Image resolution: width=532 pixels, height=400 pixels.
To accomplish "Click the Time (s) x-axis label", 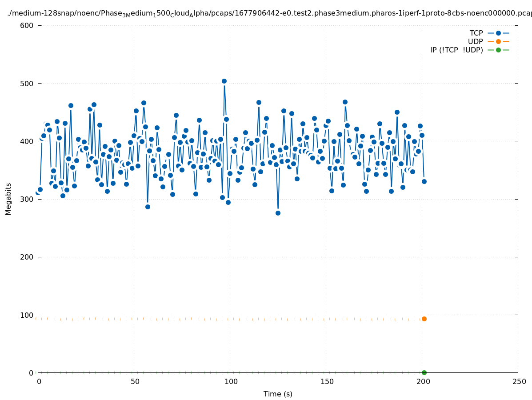I will pyautogui.click(x=278, y=394).
